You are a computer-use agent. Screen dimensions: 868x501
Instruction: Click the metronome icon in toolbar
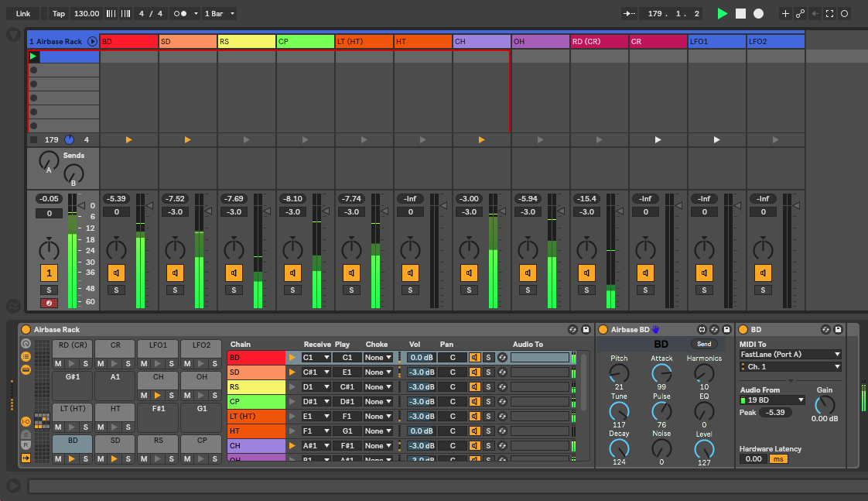(x=180, y=14)
